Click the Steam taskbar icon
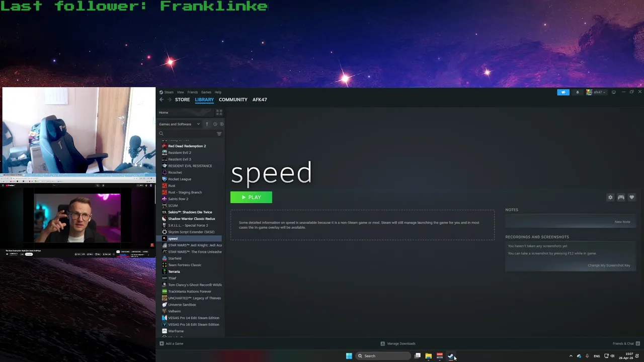This screenshot has height=362, width=644. point(451,356)
